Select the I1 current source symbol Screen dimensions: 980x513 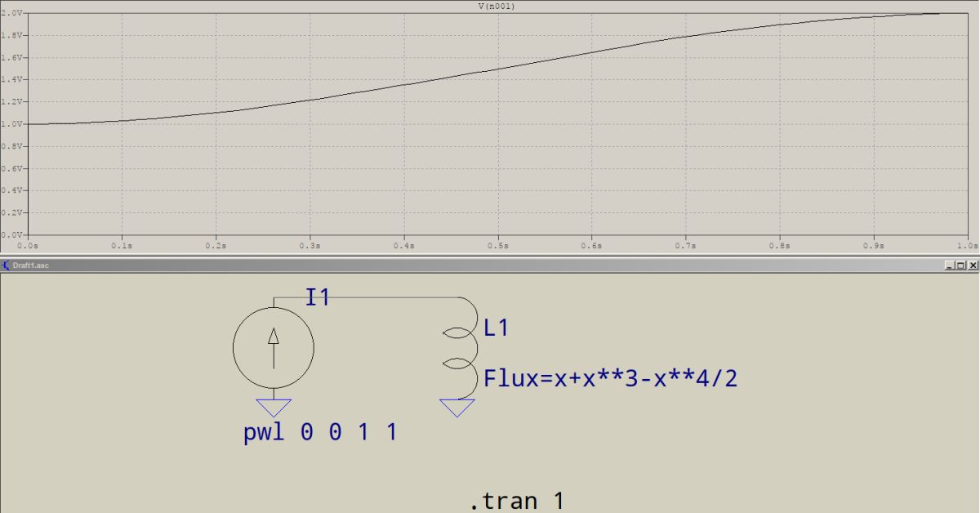pos(274,348)
